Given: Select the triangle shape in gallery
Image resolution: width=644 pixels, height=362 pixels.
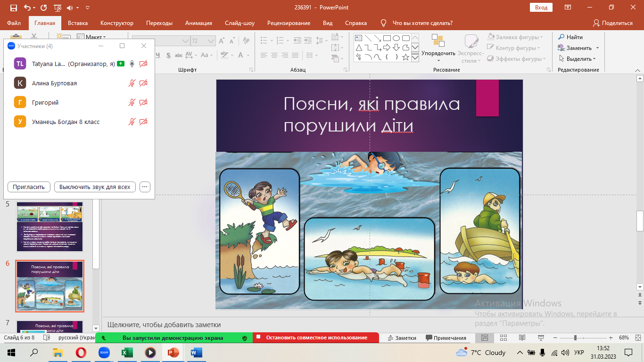Looking at the screenshot, I should point(358,48).
